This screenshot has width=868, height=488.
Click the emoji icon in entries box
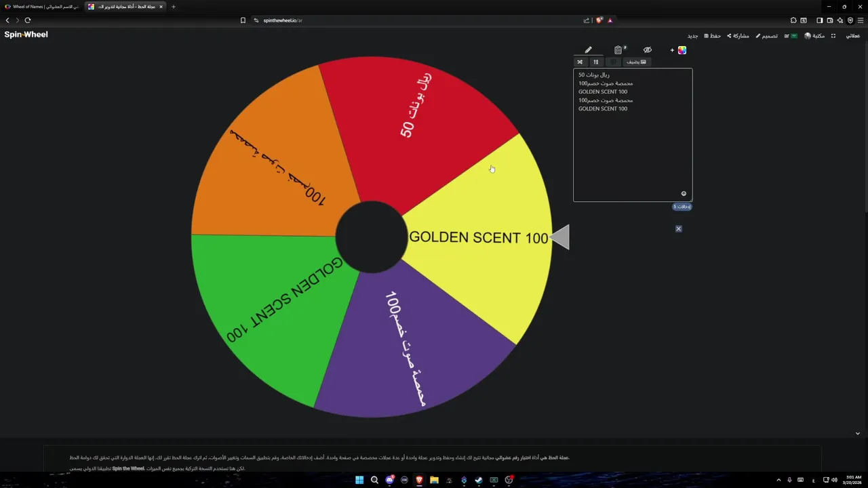(684, 194)
